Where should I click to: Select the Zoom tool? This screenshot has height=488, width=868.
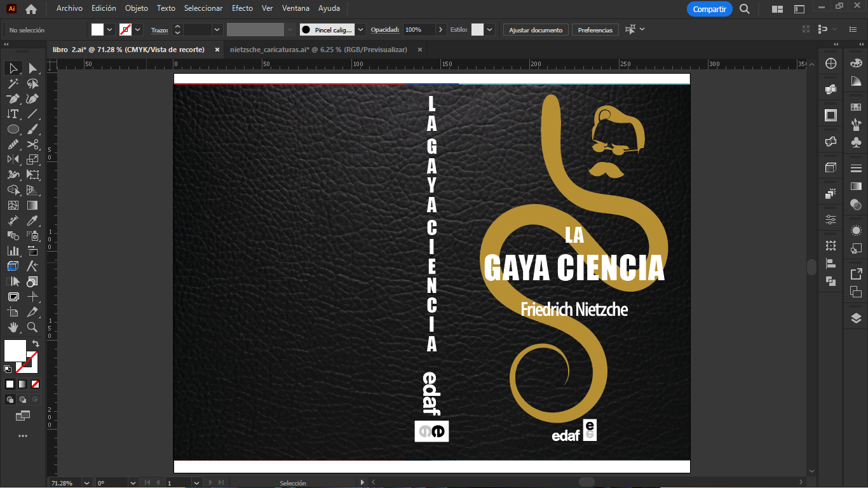pos(32,327)
